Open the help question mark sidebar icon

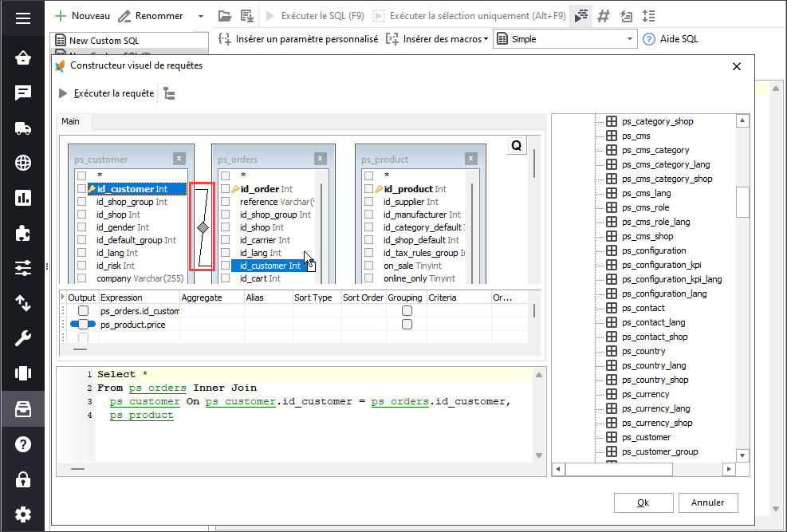[23, 444]
